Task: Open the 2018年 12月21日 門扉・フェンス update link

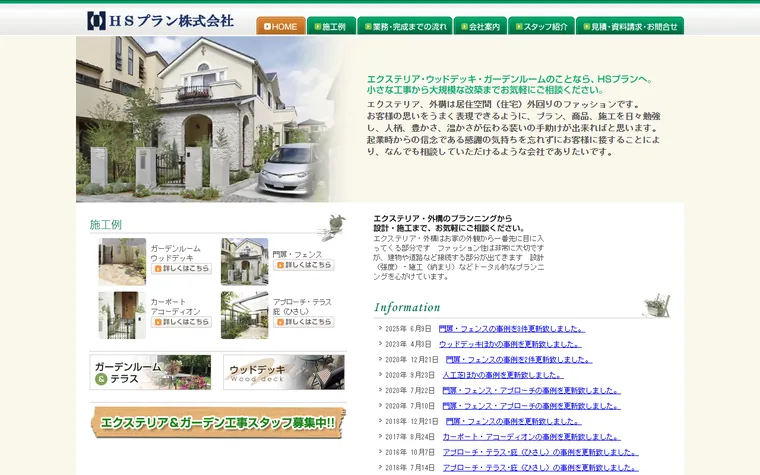Action: [x=513, y=422]
